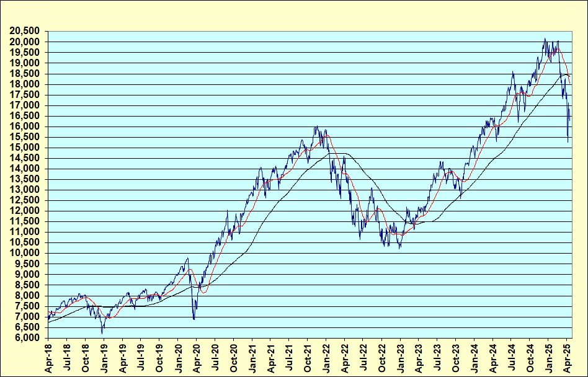The image size is (588, 377).
Task: Click the 10,000 y-axis label
Action: pos(24,253)
